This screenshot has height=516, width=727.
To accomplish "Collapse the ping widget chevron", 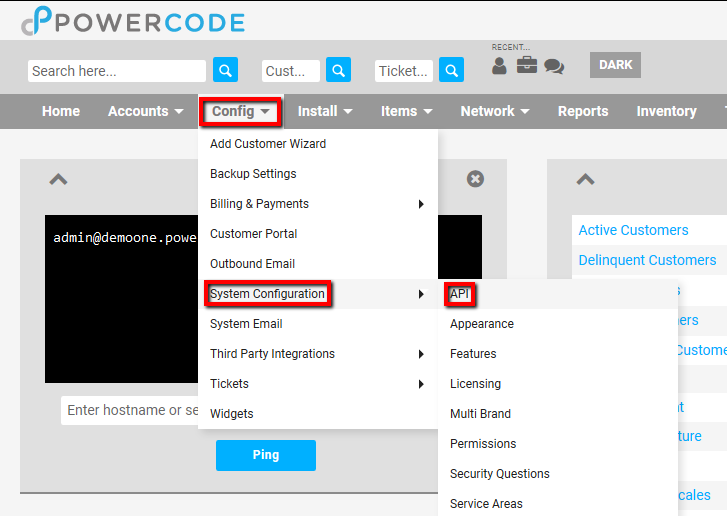I will click(x=58, y=179).
